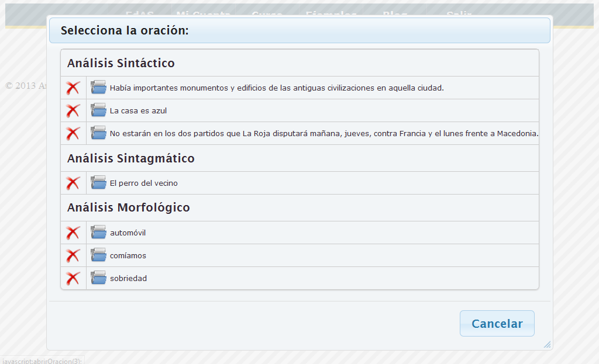This screenshot has width=599, height=364.
Task: Click folder icon next to 'sobriedad'
Action: click(98, 278)
